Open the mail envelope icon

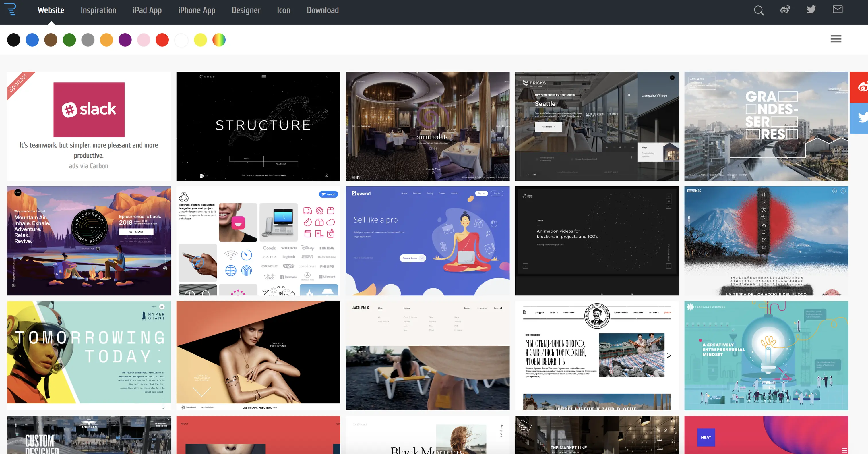point(837,10)
